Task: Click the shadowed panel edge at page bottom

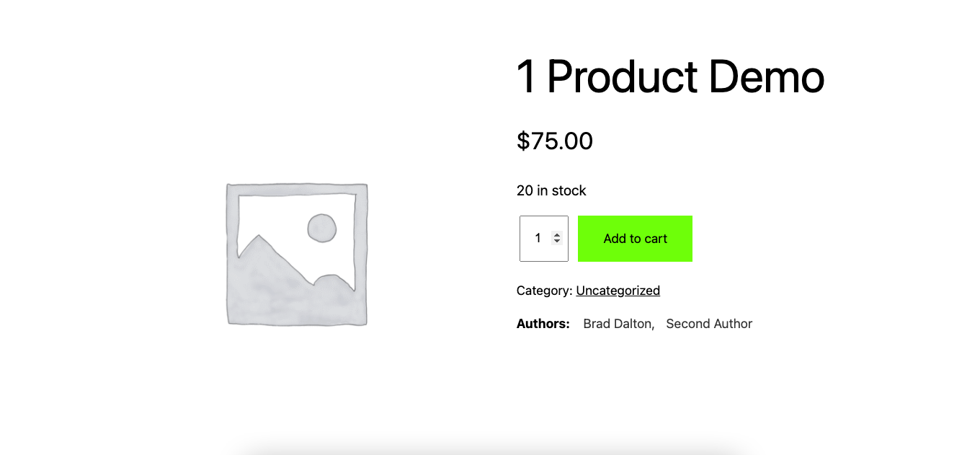Action: [490, 448]
